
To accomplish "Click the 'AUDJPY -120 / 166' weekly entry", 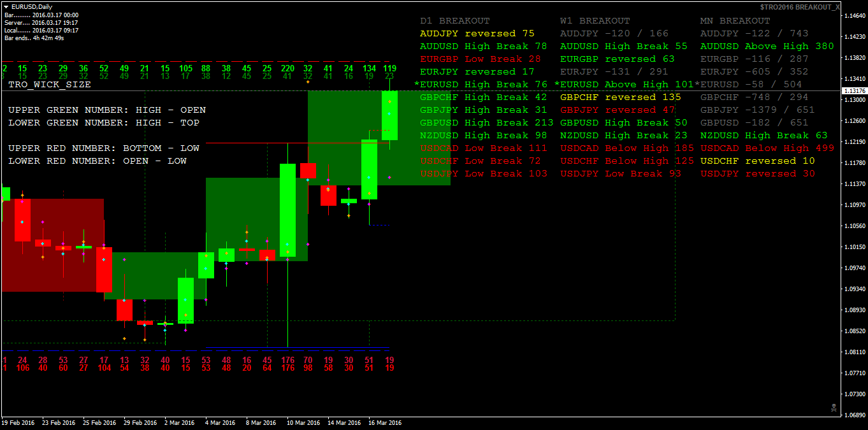I will (614, 34).
